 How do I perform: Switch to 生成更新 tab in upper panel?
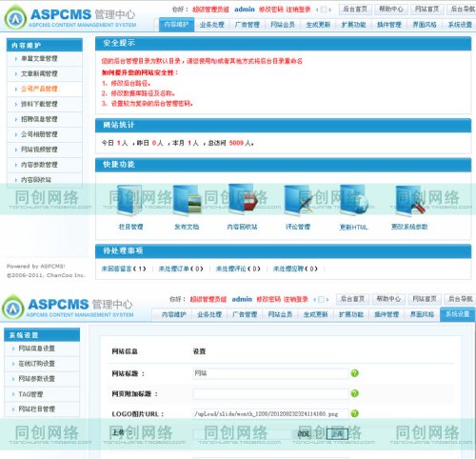pos(318,25)
